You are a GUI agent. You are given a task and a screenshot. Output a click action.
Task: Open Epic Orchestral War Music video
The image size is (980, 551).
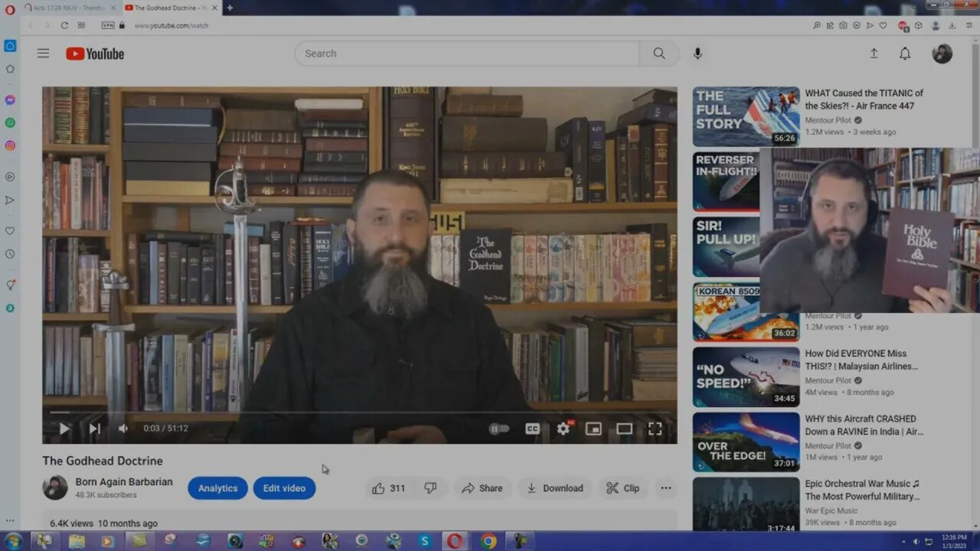click(x=862, y=490)
